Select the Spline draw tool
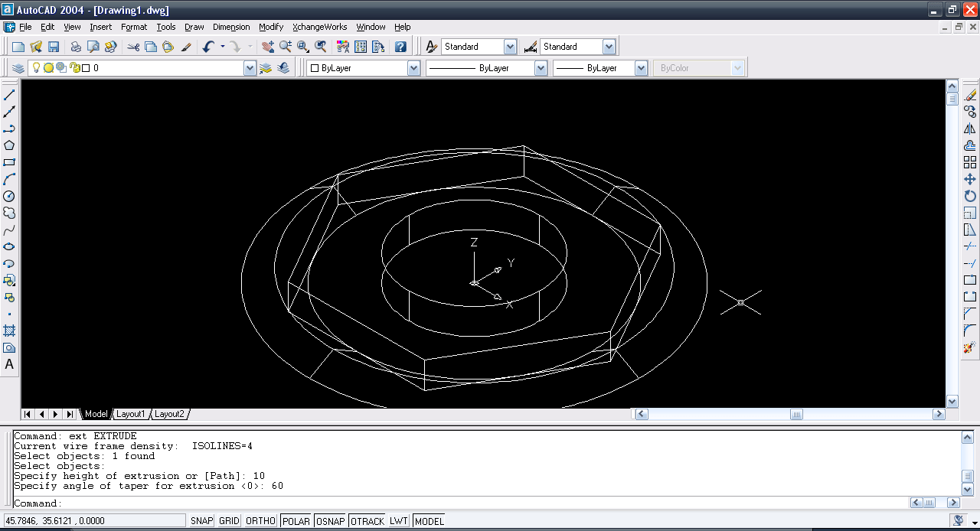This screenshot has height=531, width=980. (x=9, y=230)
